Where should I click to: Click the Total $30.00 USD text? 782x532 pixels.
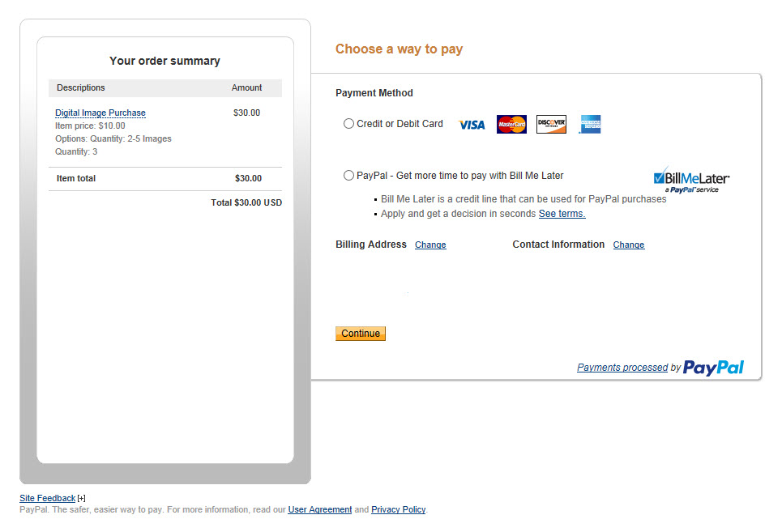(x=246, y=202)
